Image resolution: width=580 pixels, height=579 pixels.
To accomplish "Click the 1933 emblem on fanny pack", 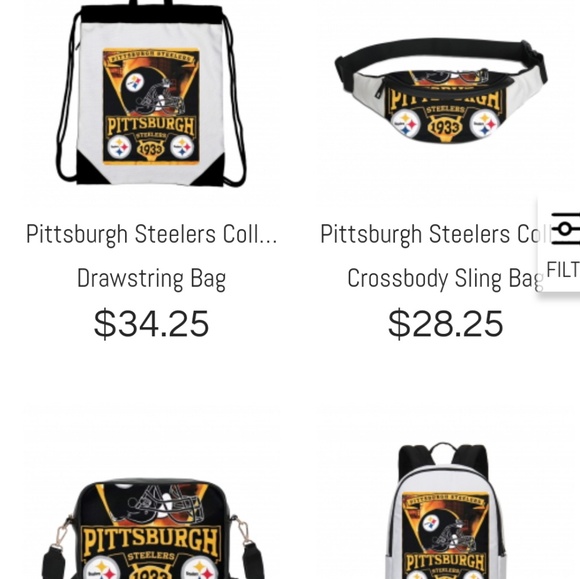I will click(x=445, y=128).
